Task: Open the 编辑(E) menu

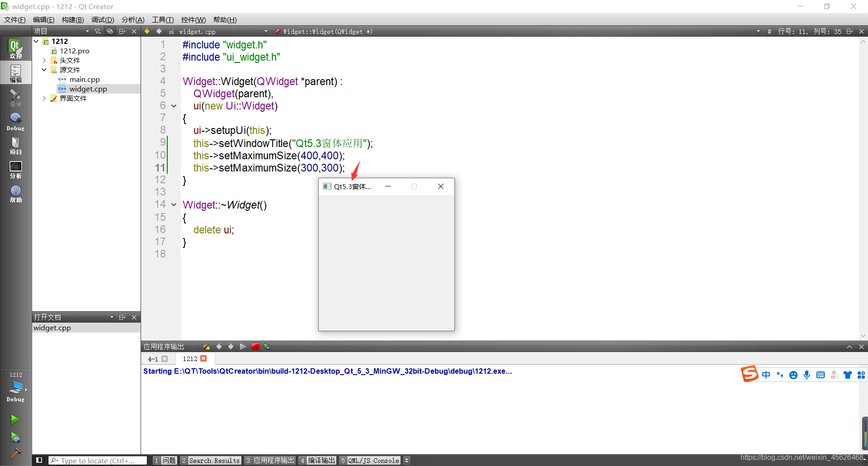Action: (44, 19)
